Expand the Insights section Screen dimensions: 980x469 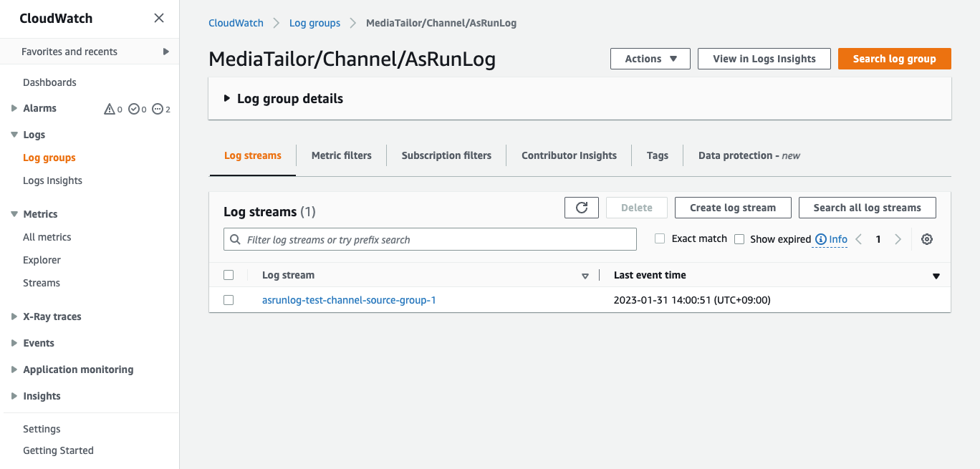(x=14, y=396)
